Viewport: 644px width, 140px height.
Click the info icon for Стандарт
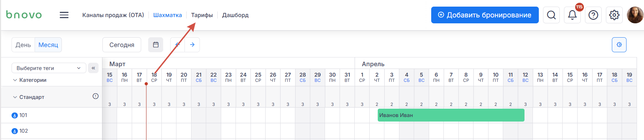point(95,96)
